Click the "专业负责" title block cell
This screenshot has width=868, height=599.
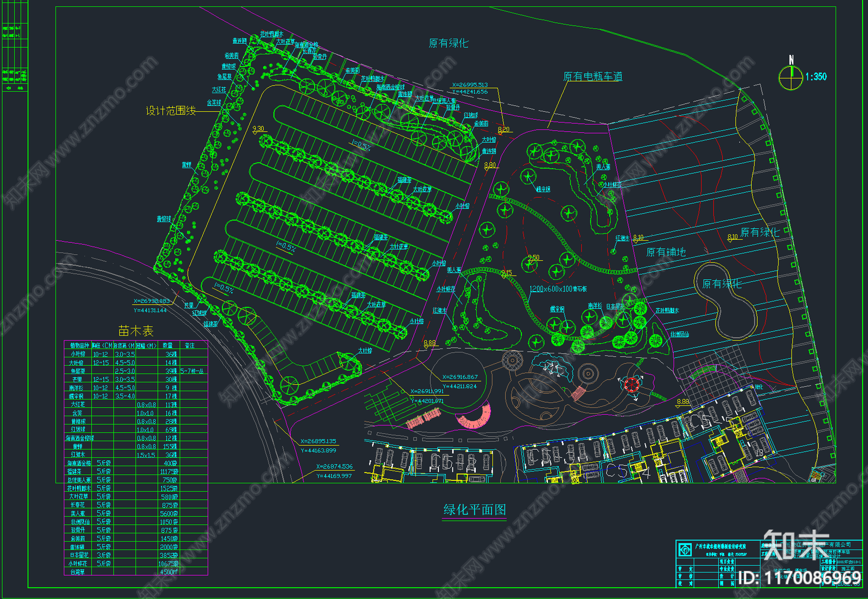tap(727, 569)
